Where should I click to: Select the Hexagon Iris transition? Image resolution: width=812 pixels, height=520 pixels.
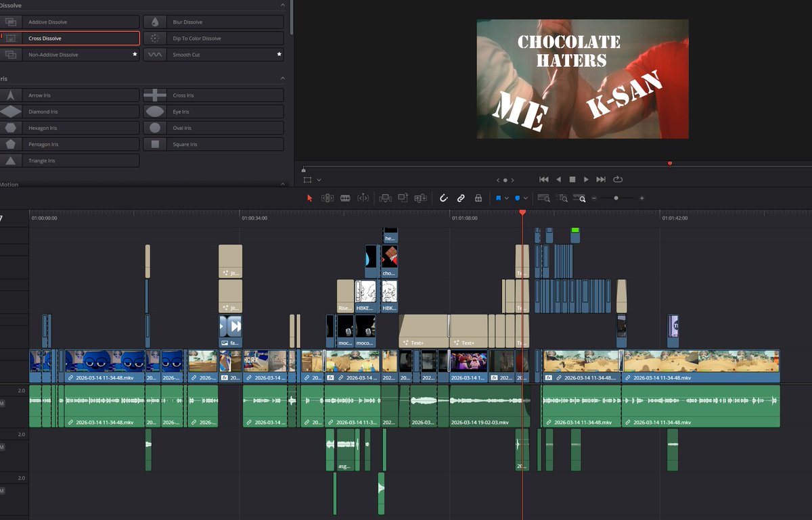[69, 128]
